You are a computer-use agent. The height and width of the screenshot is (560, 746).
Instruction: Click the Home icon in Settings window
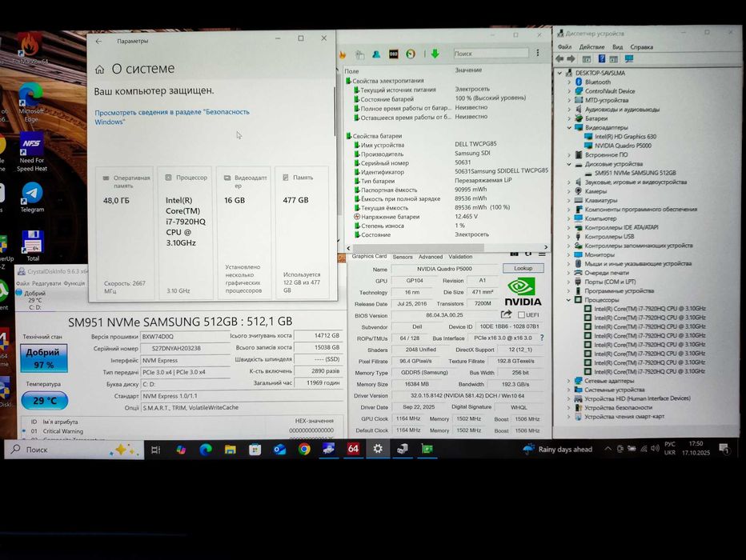(99, 70)
